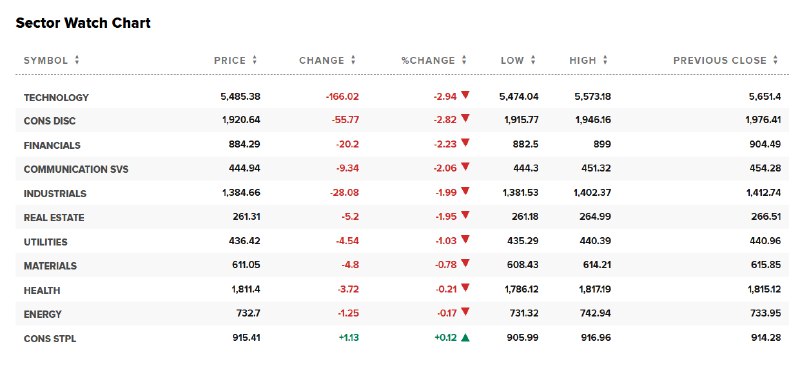Select the Technology previous close 5,651.4

pyautogui.click(x=765, y=96)
